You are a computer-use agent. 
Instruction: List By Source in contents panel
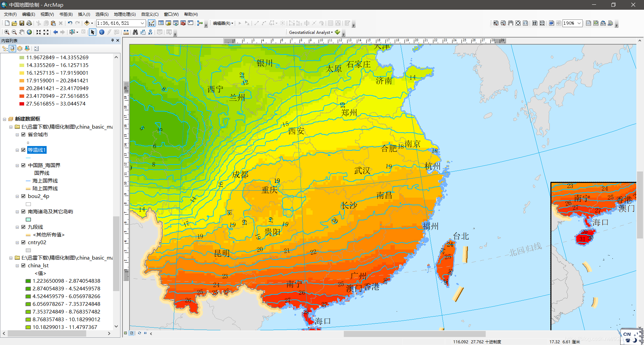point(12,49)
